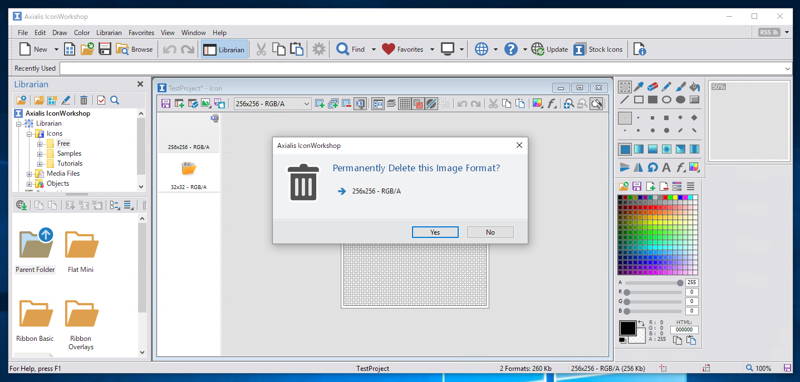Open the Recently Used dropdown
This screenshot has width=800, height=382.
coord(787,68)
